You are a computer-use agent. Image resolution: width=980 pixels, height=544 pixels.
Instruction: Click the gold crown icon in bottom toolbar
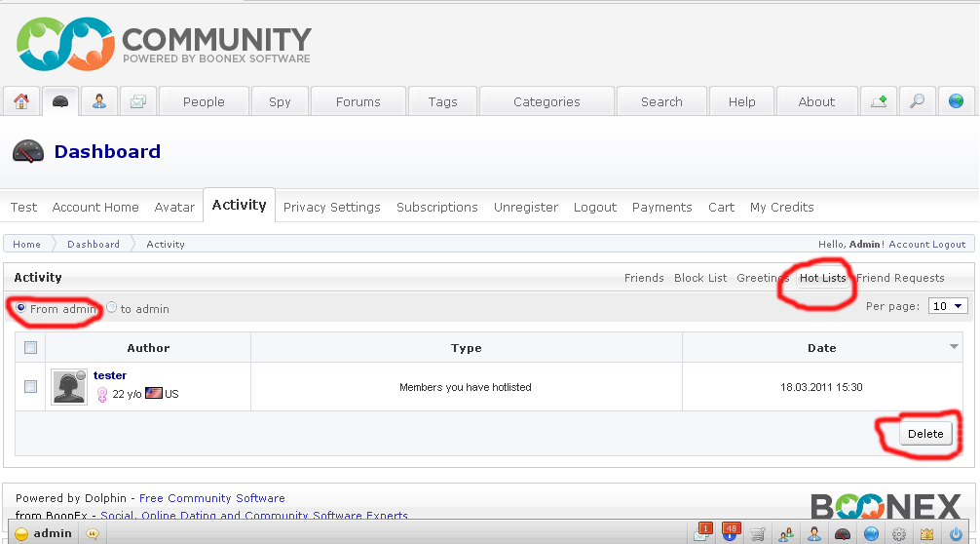[x=926, y=533]
